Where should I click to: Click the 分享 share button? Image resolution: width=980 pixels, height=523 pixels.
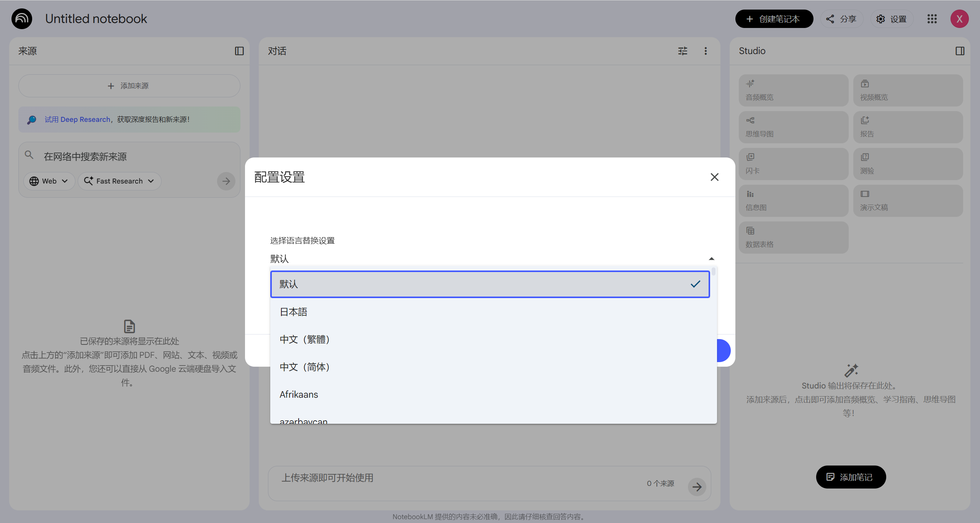841,19
